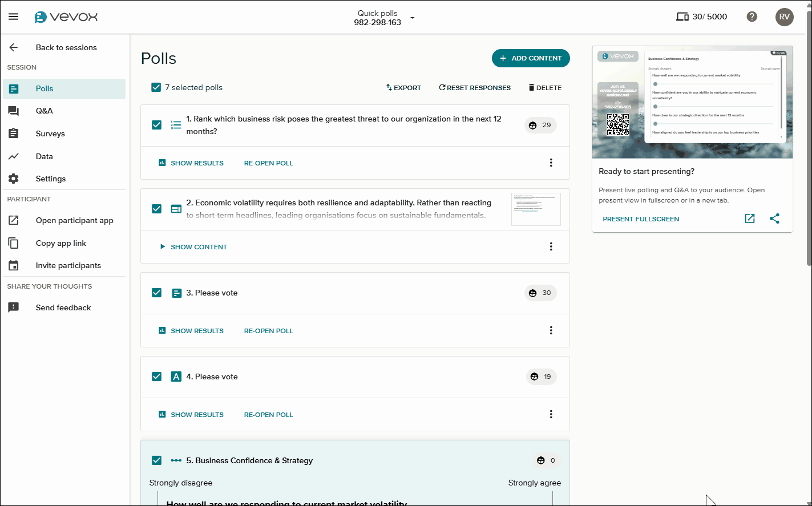Click the presentation preview thumbnail
Screen dimensions: 812x506
tap(692, 102)
